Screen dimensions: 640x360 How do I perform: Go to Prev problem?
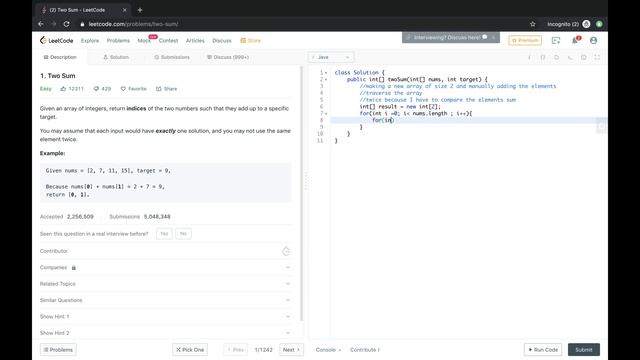coord(236,350)
